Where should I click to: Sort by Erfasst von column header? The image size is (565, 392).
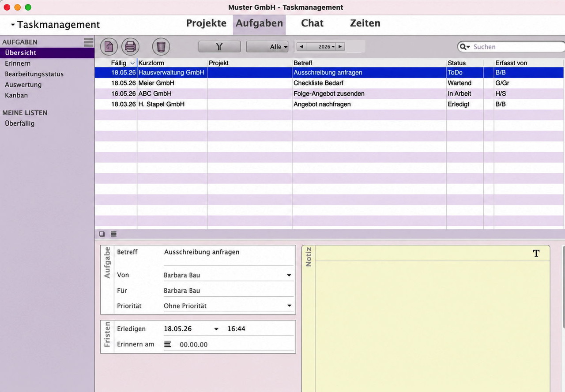point(529,63)
